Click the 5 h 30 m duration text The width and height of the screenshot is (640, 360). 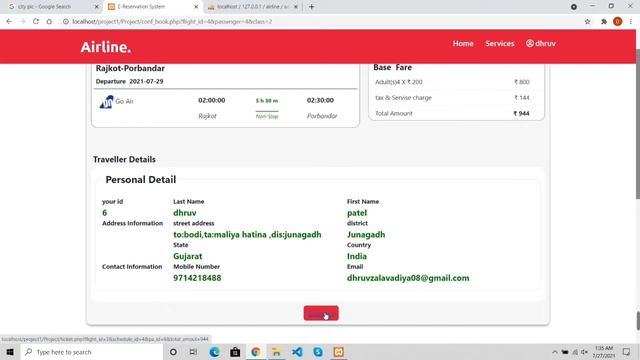(267, 101)
